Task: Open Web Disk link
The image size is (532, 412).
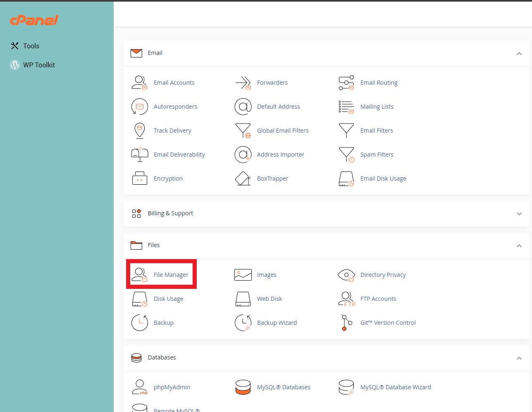Action: coord(270,299)
